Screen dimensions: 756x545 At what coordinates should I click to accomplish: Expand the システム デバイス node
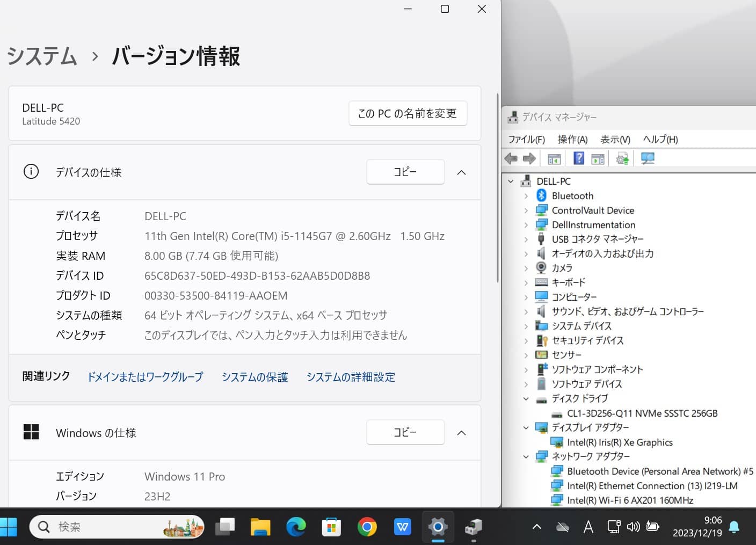pos(526,326)
